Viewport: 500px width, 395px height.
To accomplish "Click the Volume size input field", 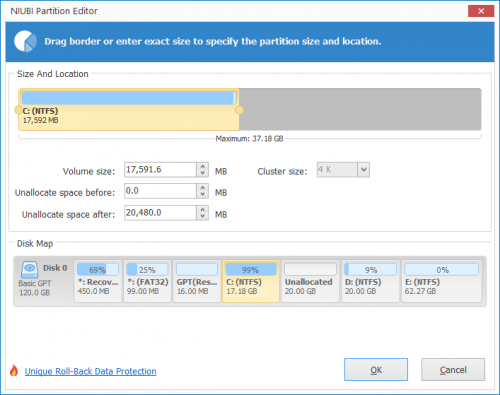I will coord(160,170).
